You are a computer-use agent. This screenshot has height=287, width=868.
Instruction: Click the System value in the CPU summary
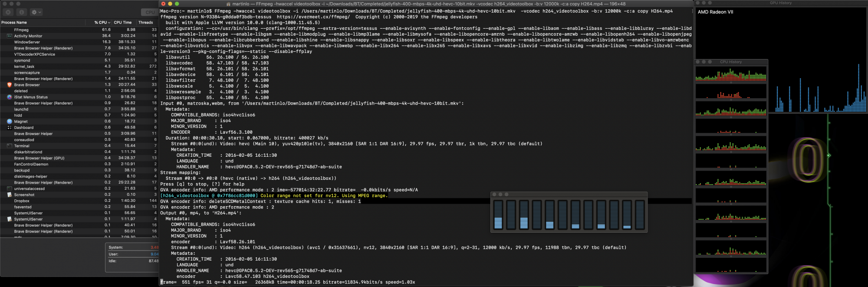point(155,247)
